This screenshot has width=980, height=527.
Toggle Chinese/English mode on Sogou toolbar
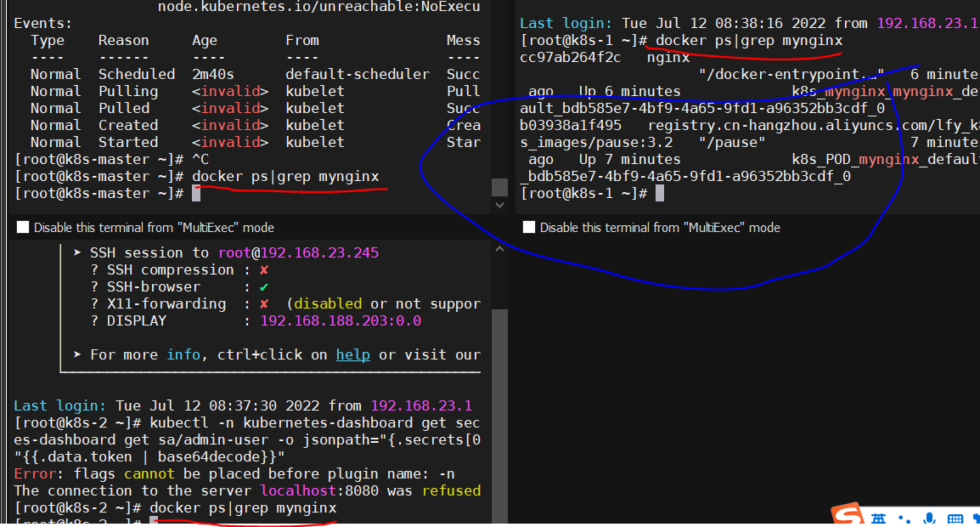pos(878,518)
